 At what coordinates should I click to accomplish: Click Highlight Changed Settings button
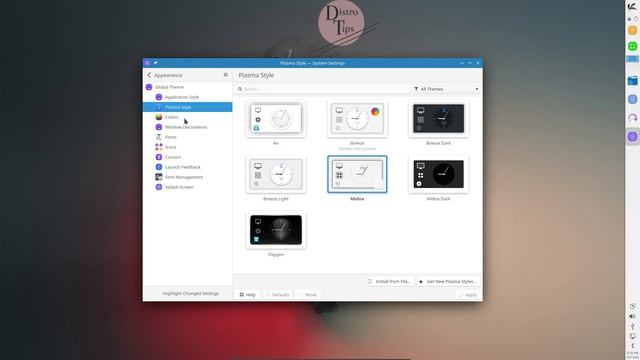pos(191,293)
